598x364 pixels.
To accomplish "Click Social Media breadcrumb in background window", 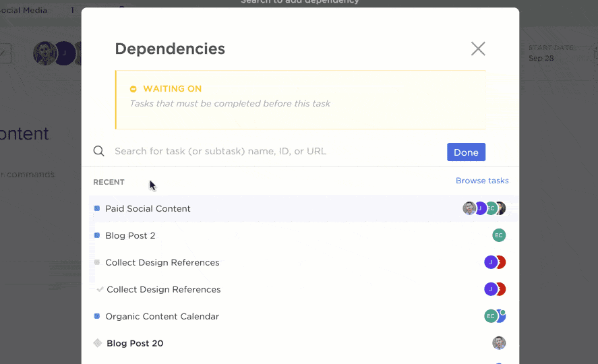I will pos(24,10).
